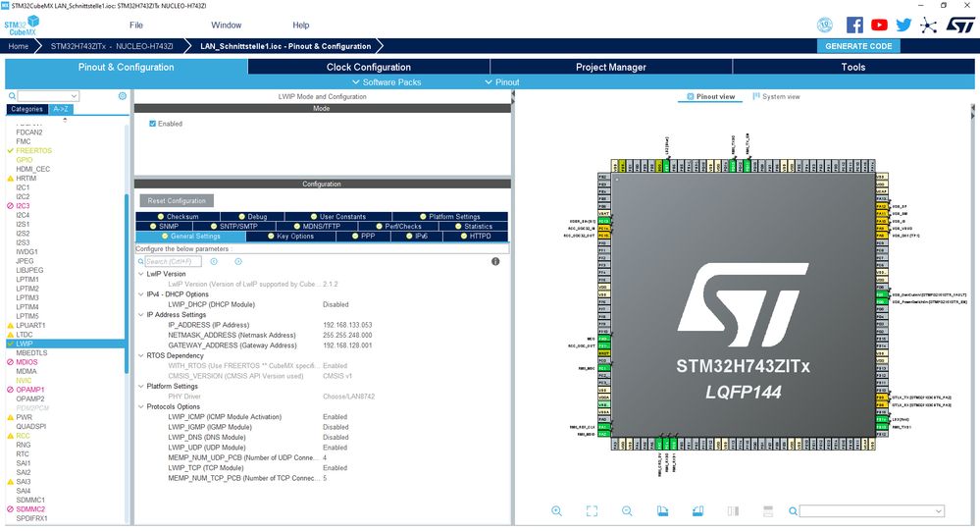Open the pin search dropdown
Viewport: 980px width, 531px height.
point(938,511)
